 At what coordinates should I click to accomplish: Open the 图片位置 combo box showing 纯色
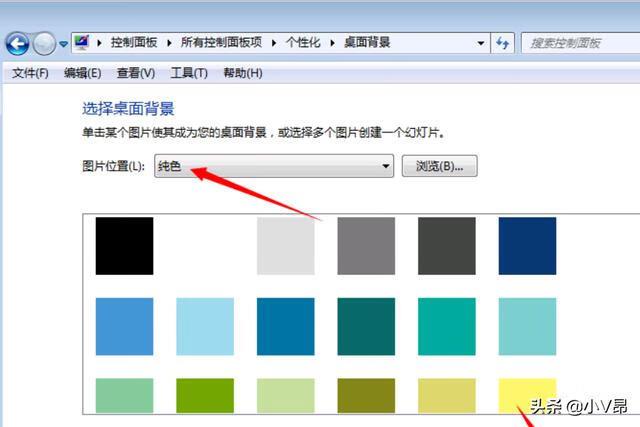274,167
